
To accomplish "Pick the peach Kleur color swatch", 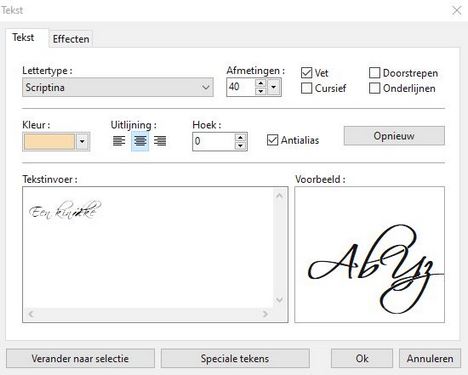I will (49, 142).
